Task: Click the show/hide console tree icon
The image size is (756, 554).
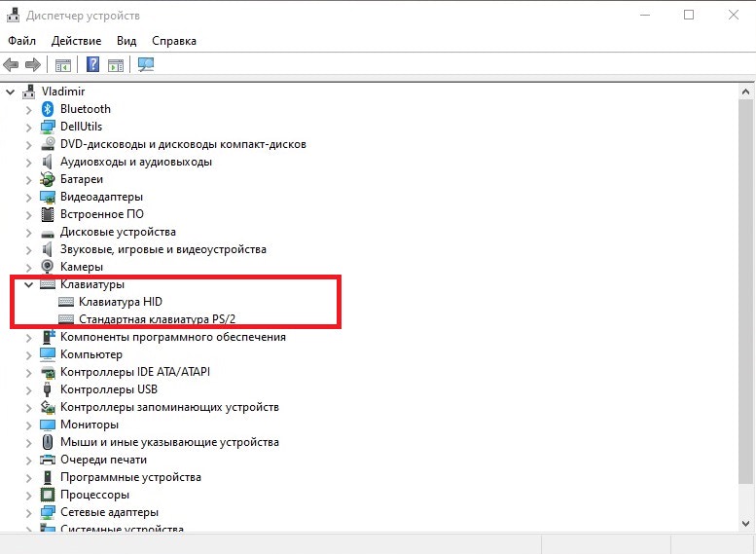Action: 62,65
